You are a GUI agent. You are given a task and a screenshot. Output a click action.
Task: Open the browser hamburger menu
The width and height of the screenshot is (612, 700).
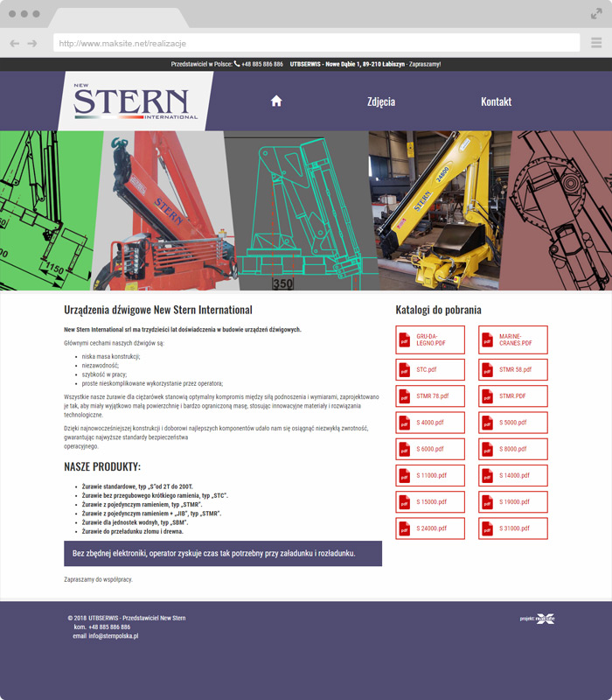pos(596,43)
